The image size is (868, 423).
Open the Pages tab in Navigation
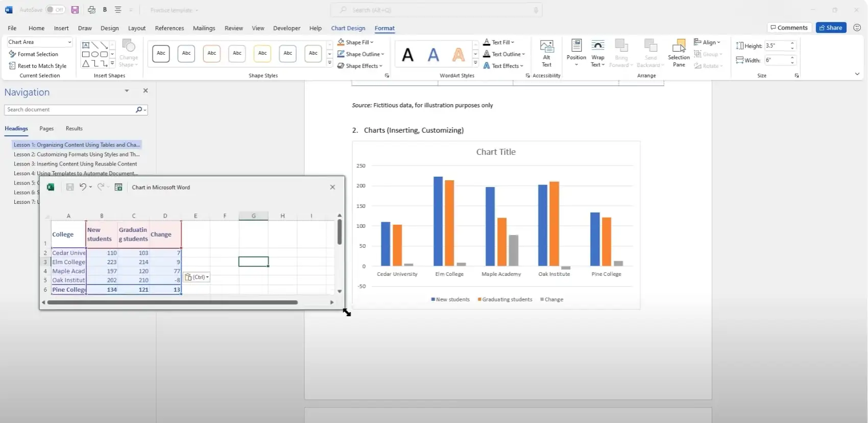click(x=46, y=129)
